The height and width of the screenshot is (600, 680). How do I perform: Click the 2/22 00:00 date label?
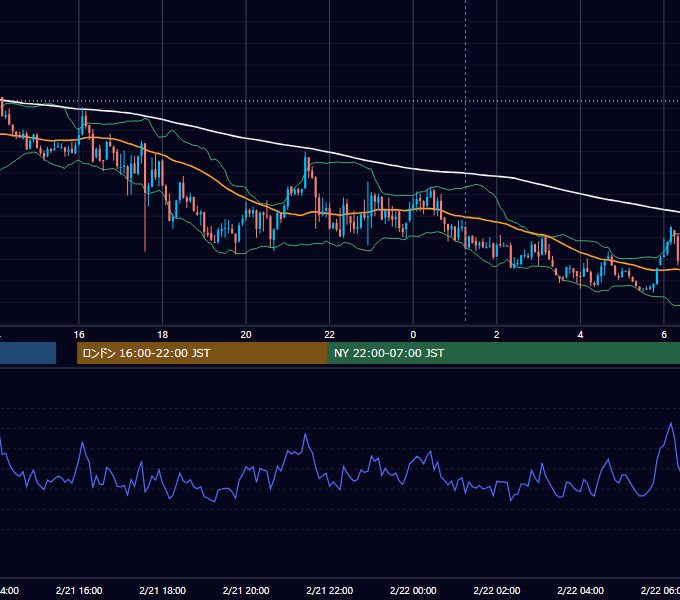tap(413, 590)
